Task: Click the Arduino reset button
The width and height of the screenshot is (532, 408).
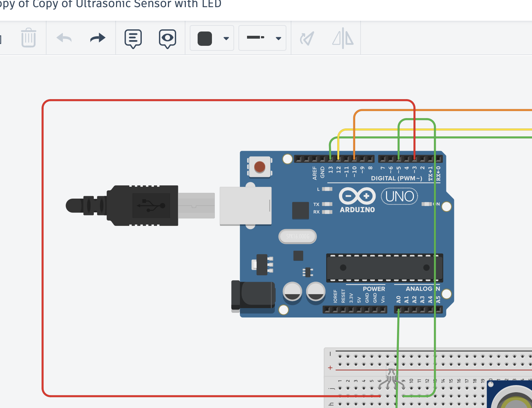Action: click(260, 167)
